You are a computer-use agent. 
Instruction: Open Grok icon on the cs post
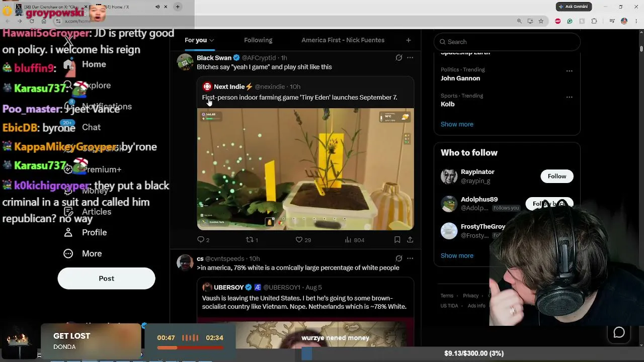coord(399,258)
